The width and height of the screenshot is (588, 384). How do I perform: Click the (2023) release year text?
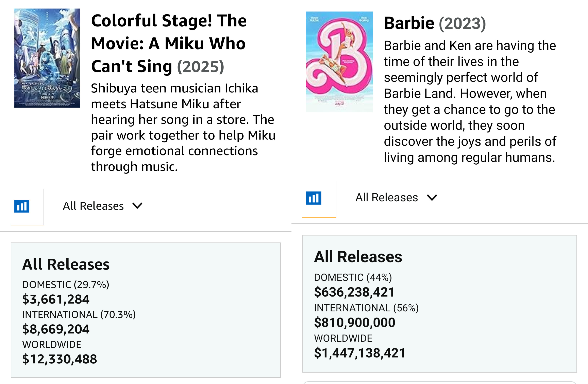(x=462, y=24)
